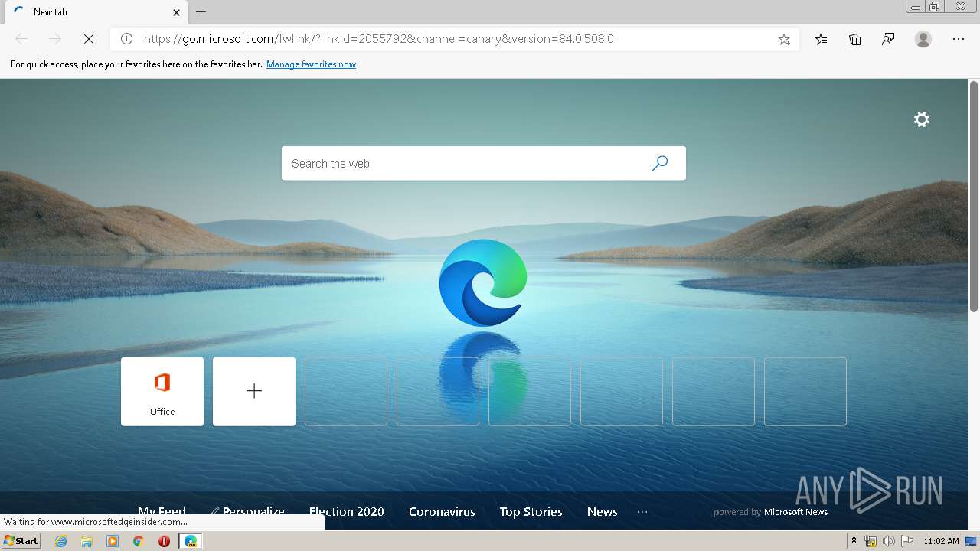Click the search magnifier icon

point(660,163)
